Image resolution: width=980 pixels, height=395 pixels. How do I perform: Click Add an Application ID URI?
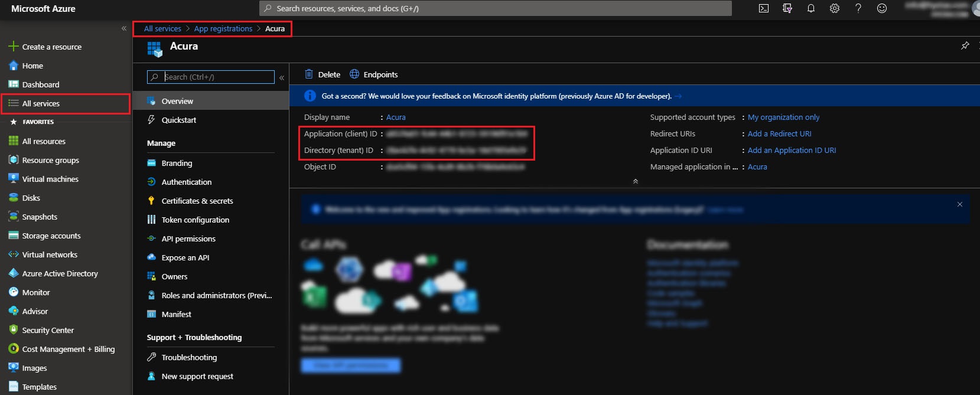(792, 150)
